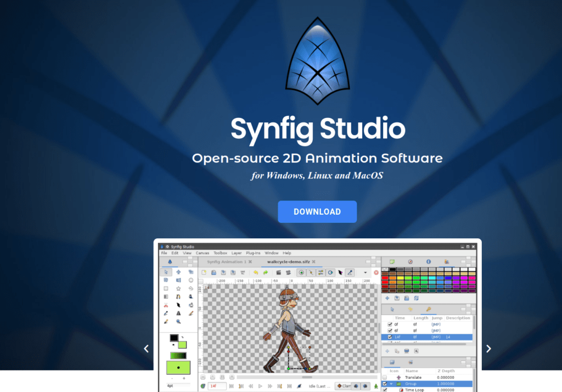This screenshot has height=392, width=562.
Task: Disable the Group layer checkbox
Action: tap(385, 384)
